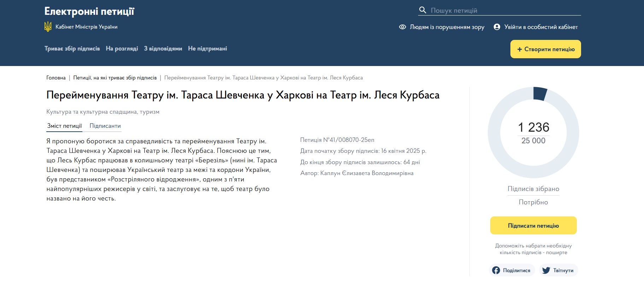Click the Facebook logo icon
This screenshot has height=293, width=644.
(496, 270)
